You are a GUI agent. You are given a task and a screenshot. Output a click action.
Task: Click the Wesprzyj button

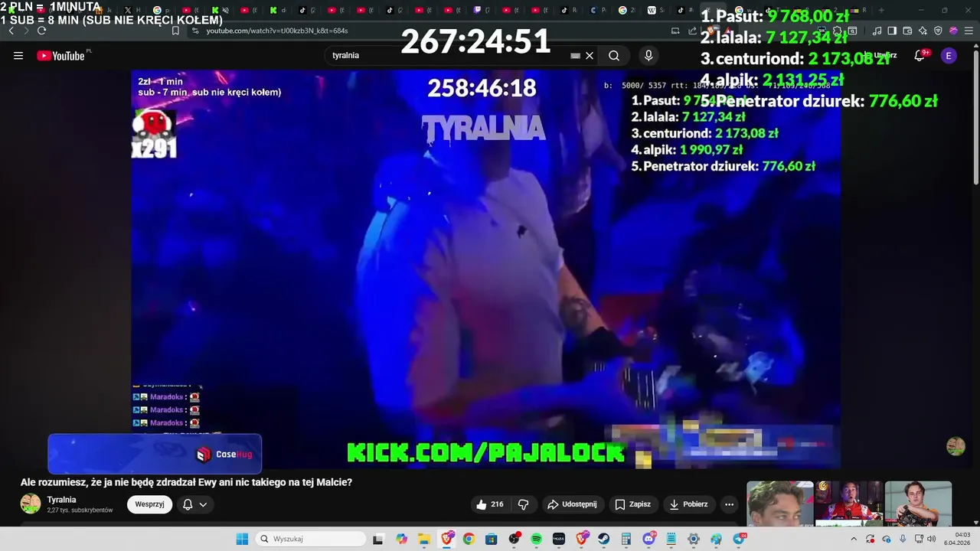[149, 504]
